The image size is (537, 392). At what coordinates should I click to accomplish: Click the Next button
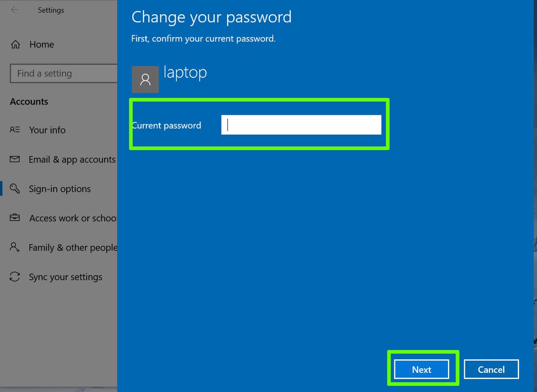(421, 369)
